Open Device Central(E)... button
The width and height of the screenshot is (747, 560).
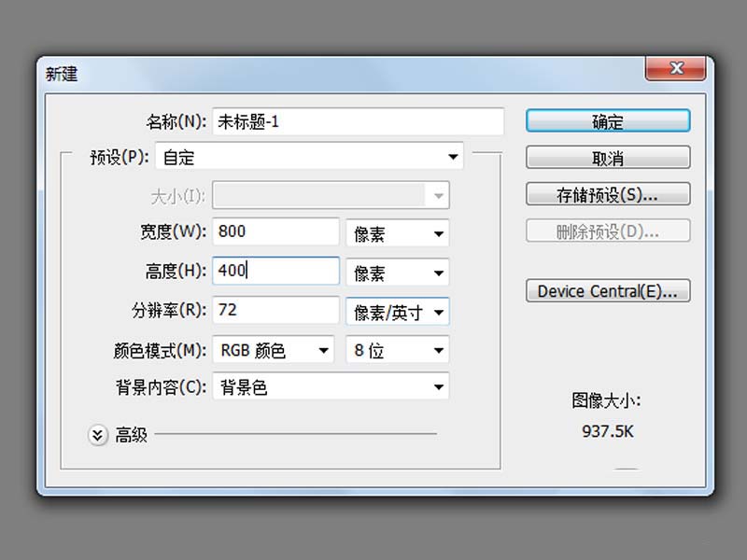click(608, 290)
